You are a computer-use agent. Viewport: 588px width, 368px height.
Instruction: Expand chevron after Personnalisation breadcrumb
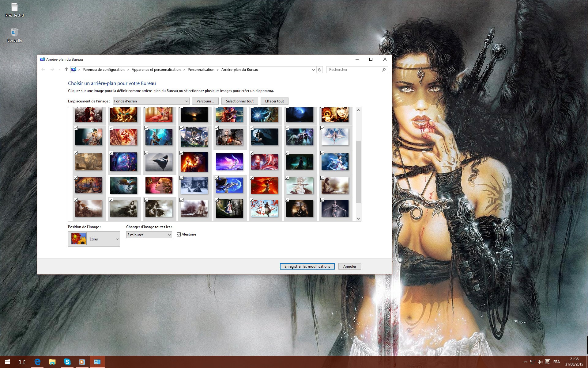pos(218,70)
